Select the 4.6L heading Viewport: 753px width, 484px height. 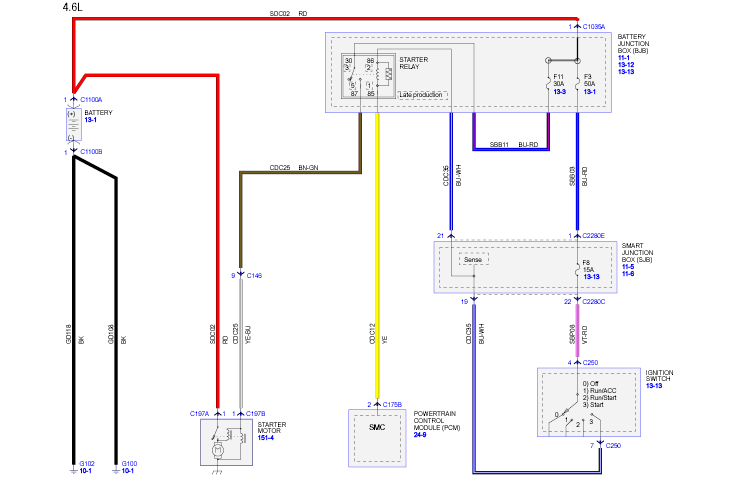coord(73,7)
